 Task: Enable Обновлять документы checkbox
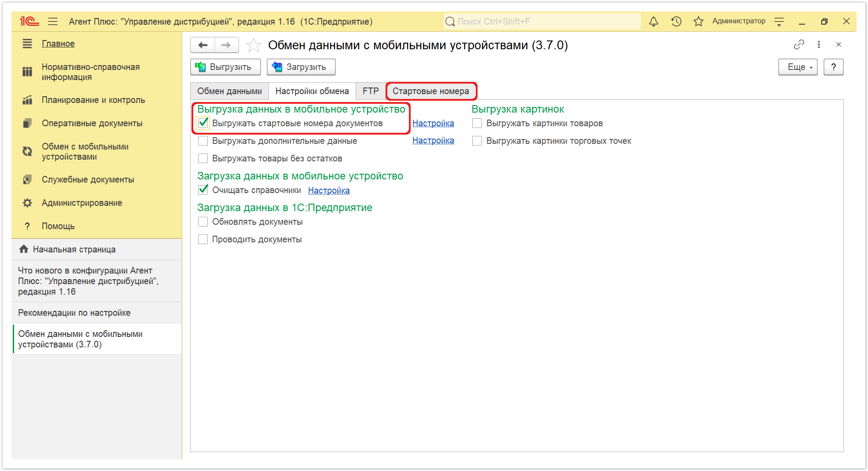pos(203,222)
